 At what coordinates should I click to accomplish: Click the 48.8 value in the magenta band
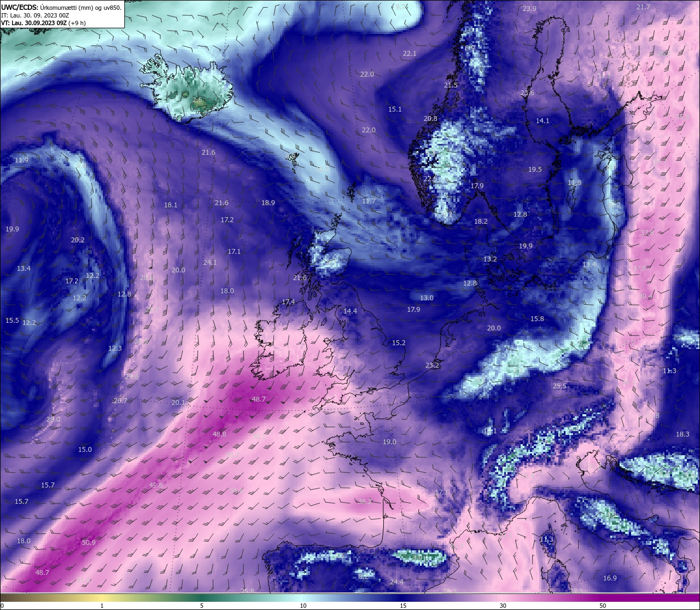(219, 434)
